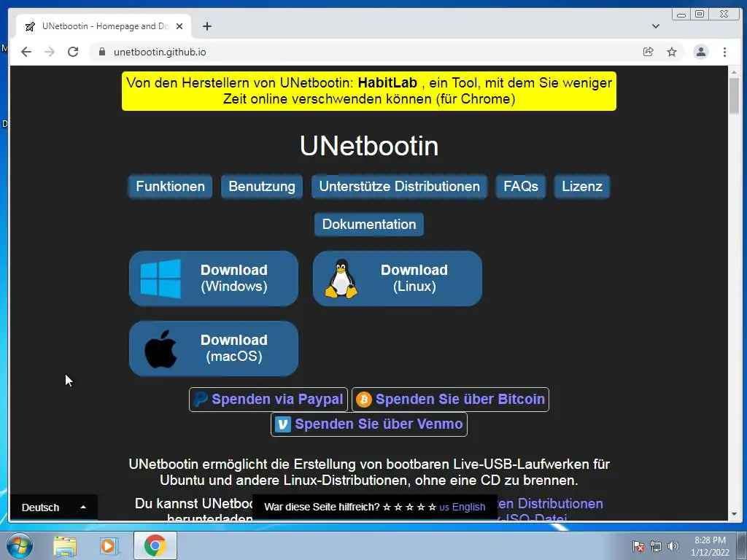Open Windows Explorer from taskbar
Image resolution: width=747 pixels, height=560 pixels.
pyautogui.click(x=65, y=545)
